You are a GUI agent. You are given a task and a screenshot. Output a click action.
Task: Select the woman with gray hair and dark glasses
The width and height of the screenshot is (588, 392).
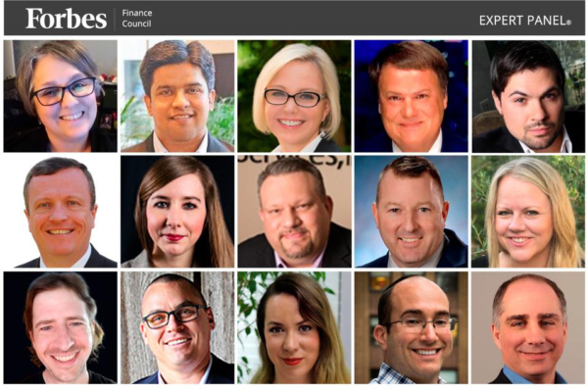(61, 96)
